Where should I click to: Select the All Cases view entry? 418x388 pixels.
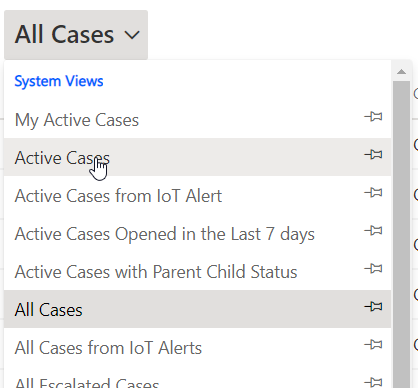tap(197, 309)
